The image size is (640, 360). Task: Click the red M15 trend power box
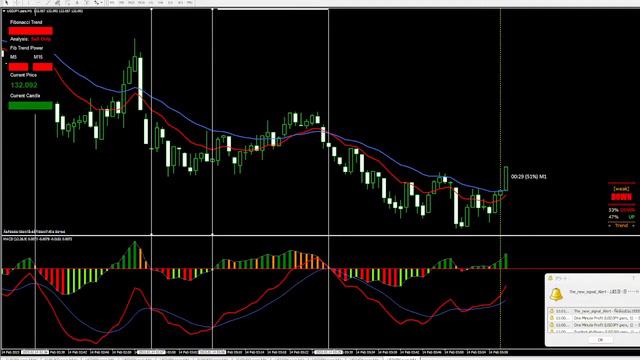click(x=42, y=67)
